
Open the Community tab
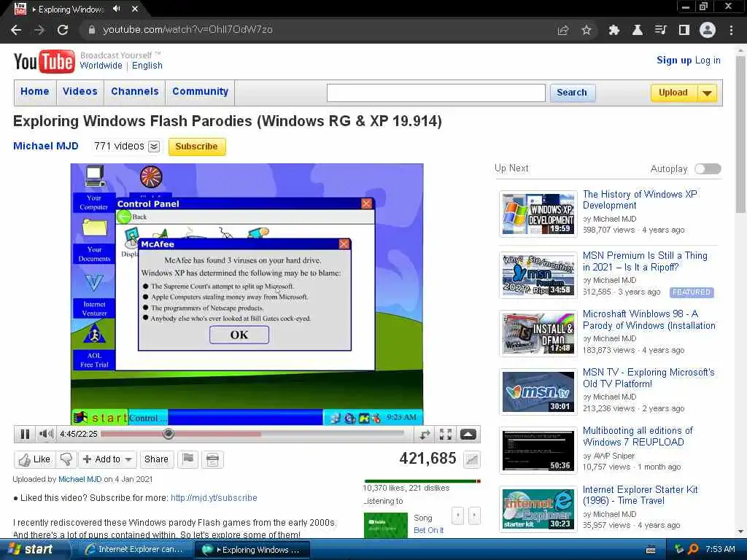pos(200,91)
